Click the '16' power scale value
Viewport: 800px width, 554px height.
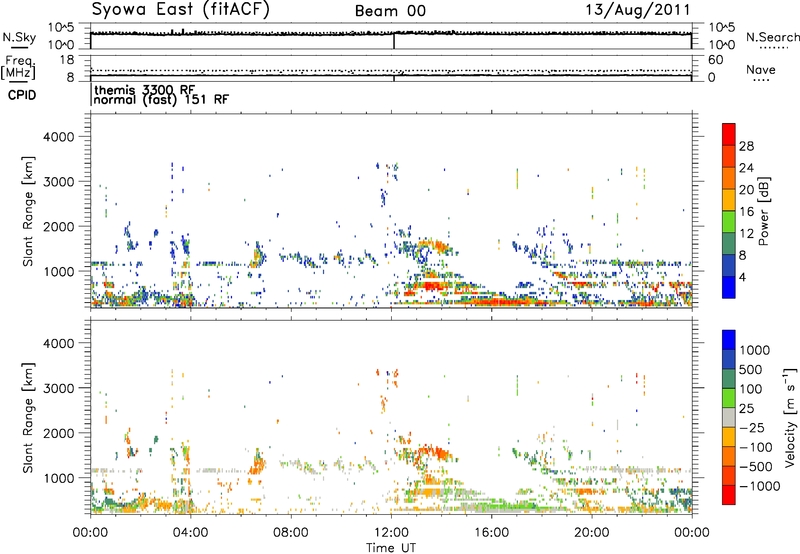pos(746,212)
